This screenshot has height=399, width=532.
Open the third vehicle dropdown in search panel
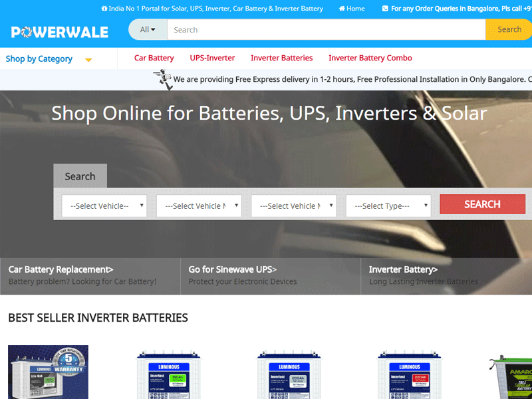(x=293, y=205)
